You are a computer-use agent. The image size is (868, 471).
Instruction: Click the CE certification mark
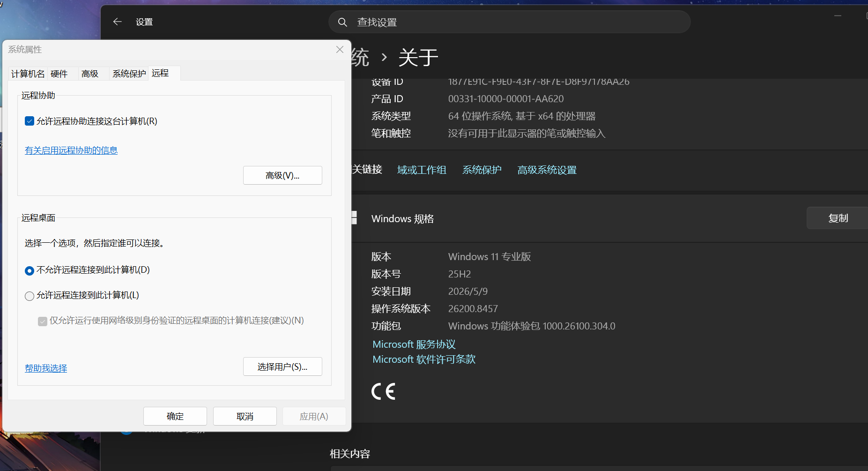pyautogui.click(x=383, y=391)
